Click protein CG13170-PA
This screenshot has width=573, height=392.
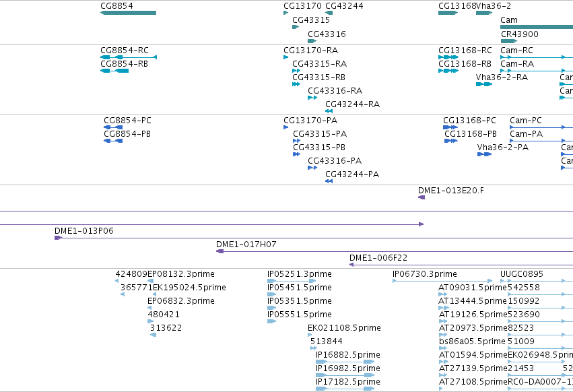click(285, 127)
